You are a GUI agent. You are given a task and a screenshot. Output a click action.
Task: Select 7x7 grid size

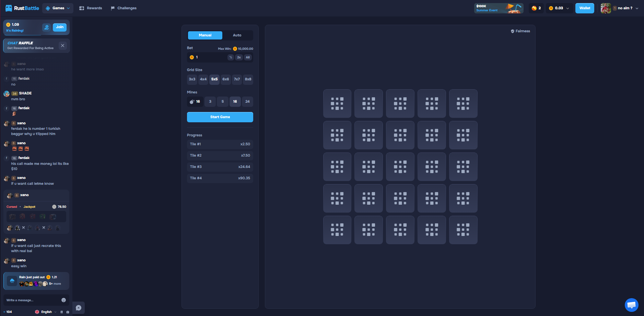click(237, 79)
